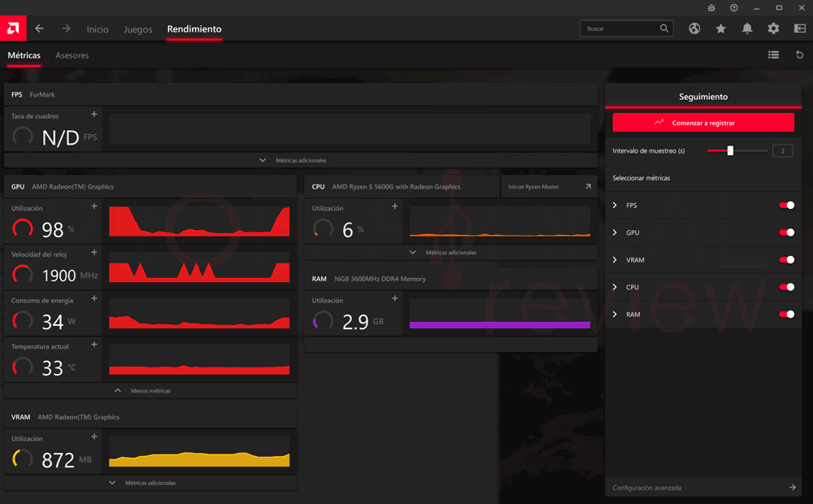813x504 pixels.
Task: Open favorites star icon
Action: [x=720, y=28]
